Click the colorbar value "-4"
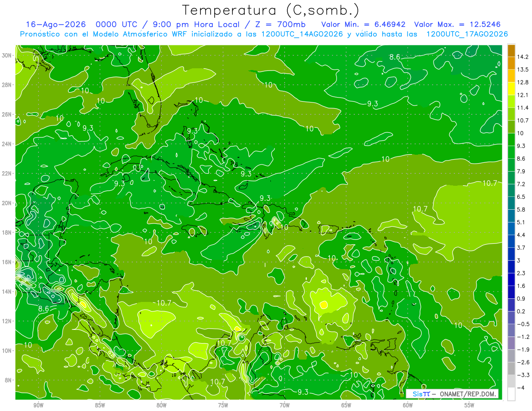This screenshot has height=411, width=532. (x=521, y=388)
